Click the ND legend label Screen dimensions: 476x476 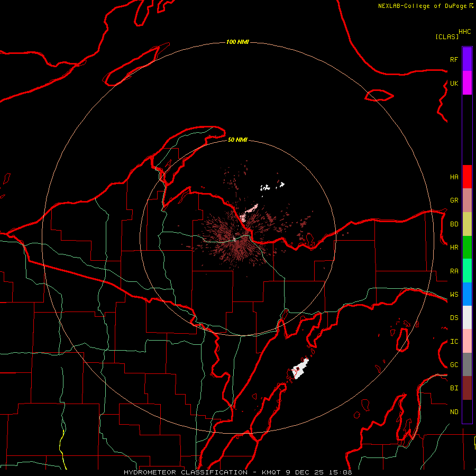click(454, 412)
